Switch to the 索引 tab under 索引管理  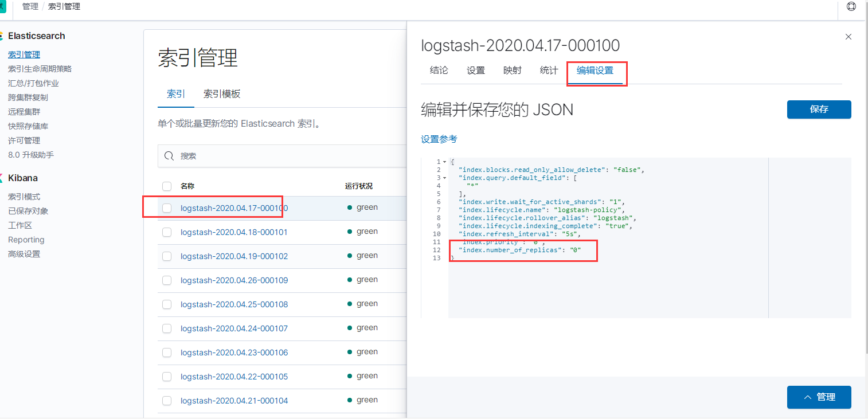coord(176,94)
